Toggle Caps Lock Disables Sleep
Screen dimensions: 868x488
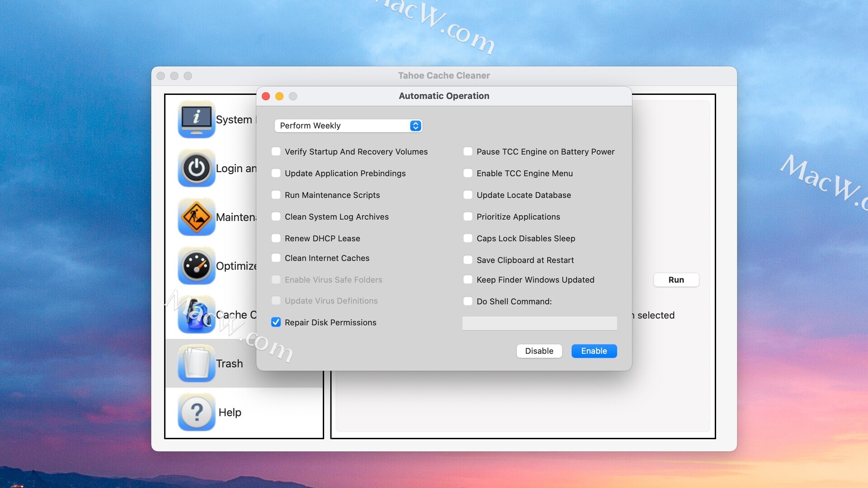point(468,238)
